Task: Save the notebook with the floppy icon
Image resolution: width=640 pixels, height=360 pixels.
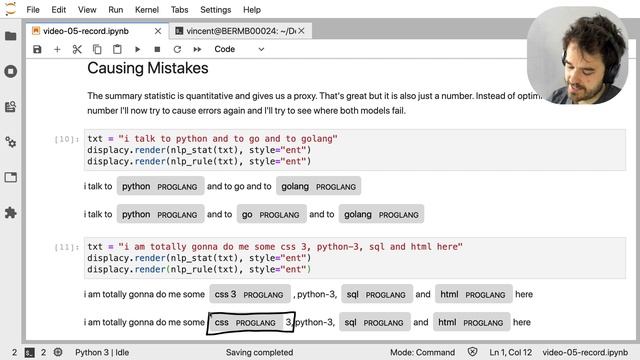Action: pyautogui.click(x=37, y=49)
